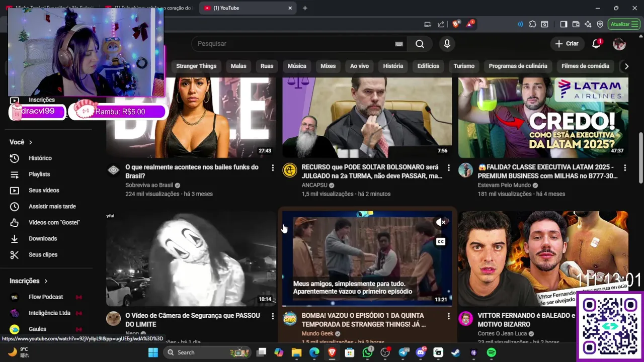The width and height of the screenshot is (644, 362).
Task: Select the Música category chip
Action: [x=297, y=66]
